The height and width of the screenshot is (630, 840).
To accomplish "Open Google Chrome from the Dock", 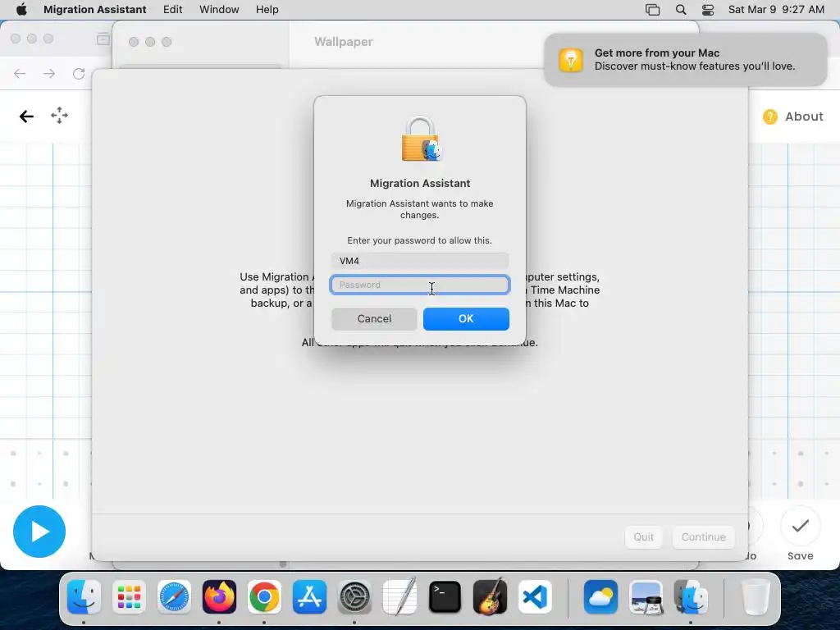I will (x=264, y=597).
